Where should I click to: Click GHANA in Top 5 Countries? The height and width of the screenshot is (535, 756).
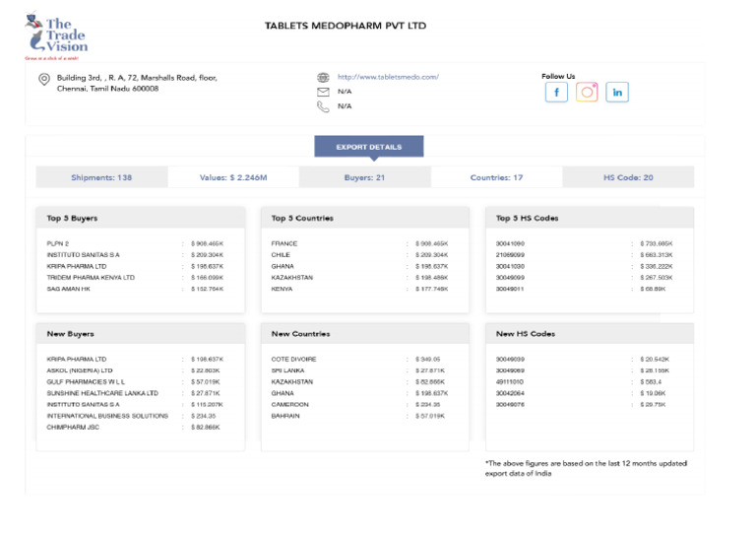[283, 266]
